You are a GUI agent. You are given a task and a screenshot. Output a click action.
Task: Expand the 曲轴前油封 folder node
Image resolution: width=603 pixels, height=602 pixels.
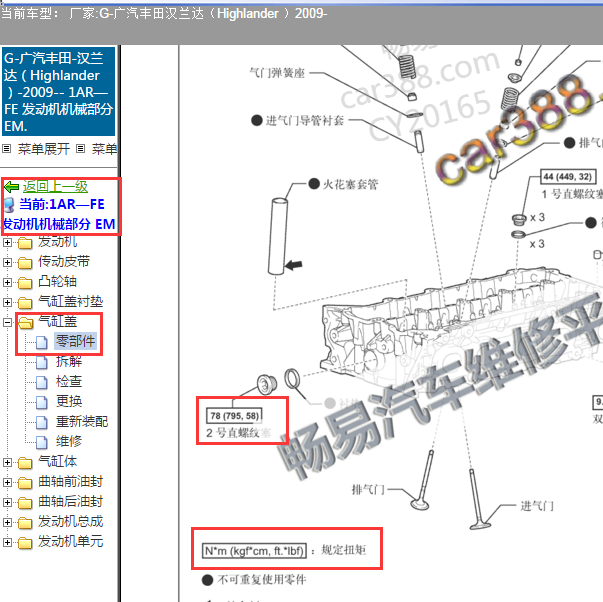pyautogui.click(x=7, y=482)
